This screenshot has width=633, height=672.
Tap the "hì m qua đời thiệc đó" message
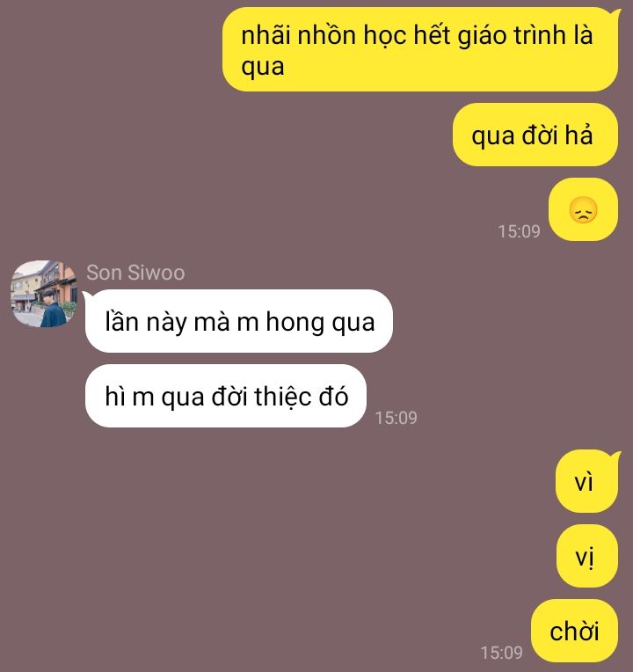226,396
